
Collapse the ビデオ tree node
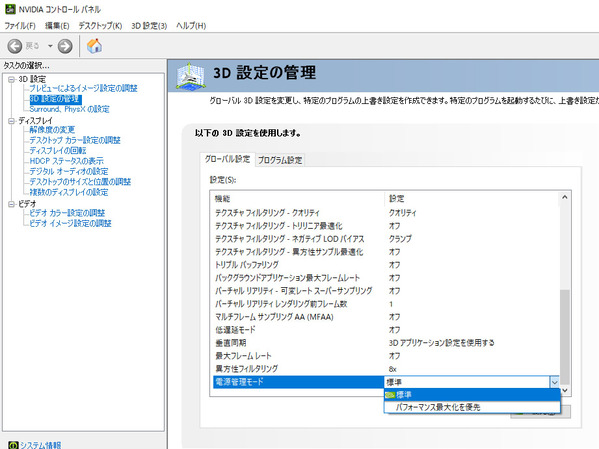point(11,204)
